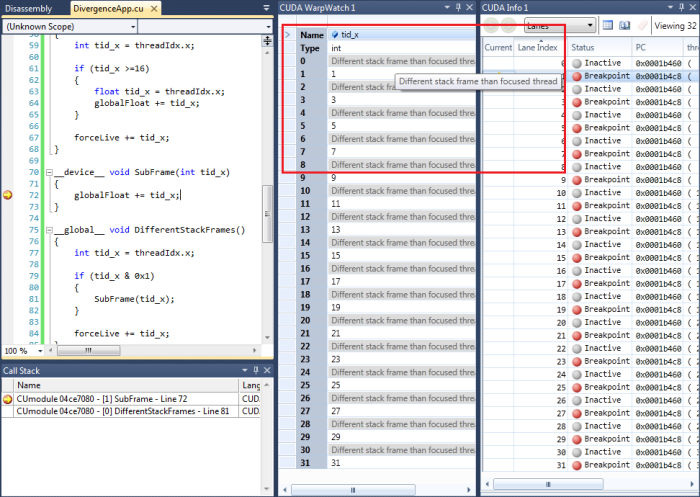Viewport: 700px width, 497px height.
Task: Collapse the SubFrame function code block
Action: pos(47,173)
